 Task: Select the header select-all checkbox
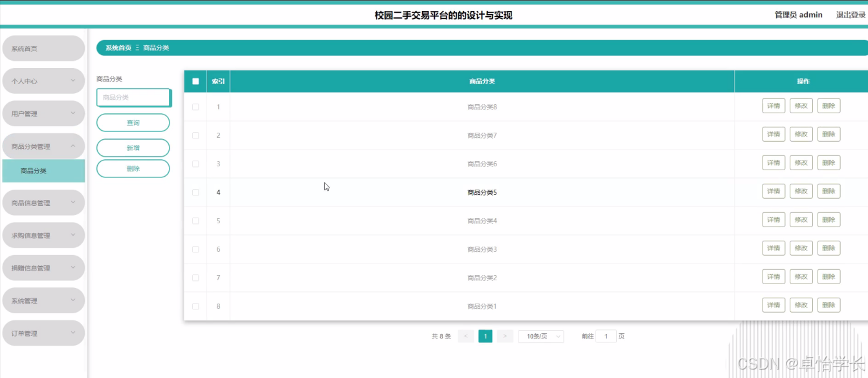(x=195, y=82)
